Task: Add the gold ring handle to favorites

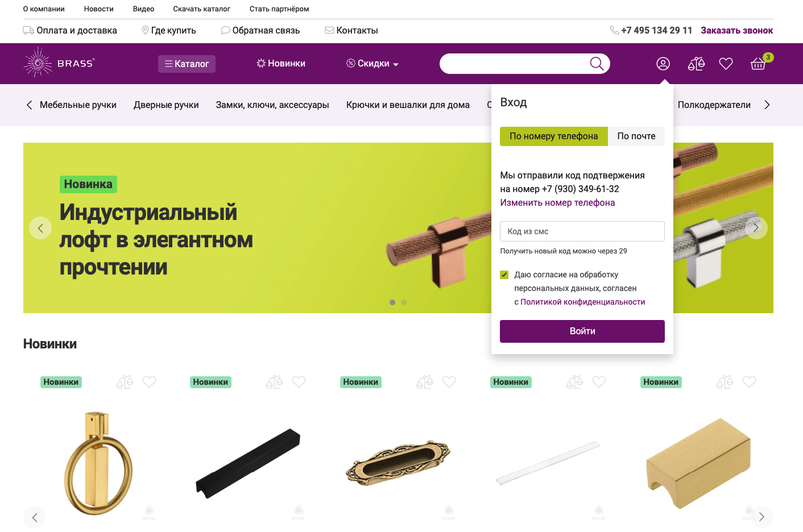Action: click(x=149, y=382)
